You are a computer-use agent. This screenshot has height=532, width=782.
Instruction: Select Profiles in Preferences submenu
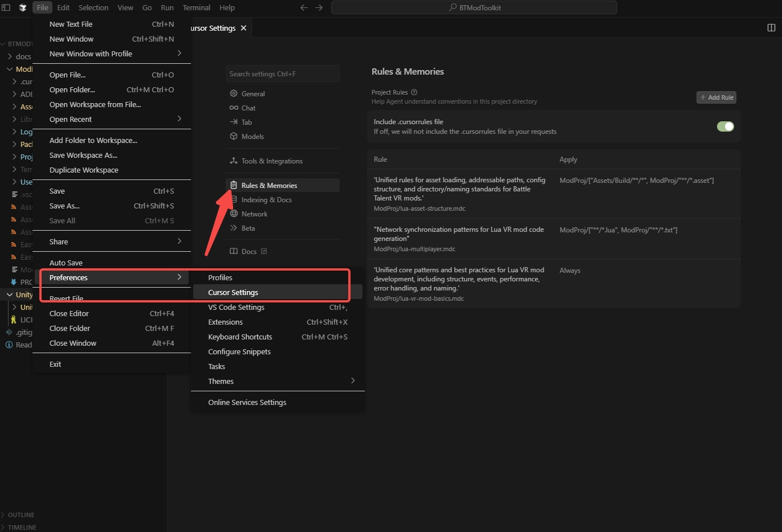point(278,277)
